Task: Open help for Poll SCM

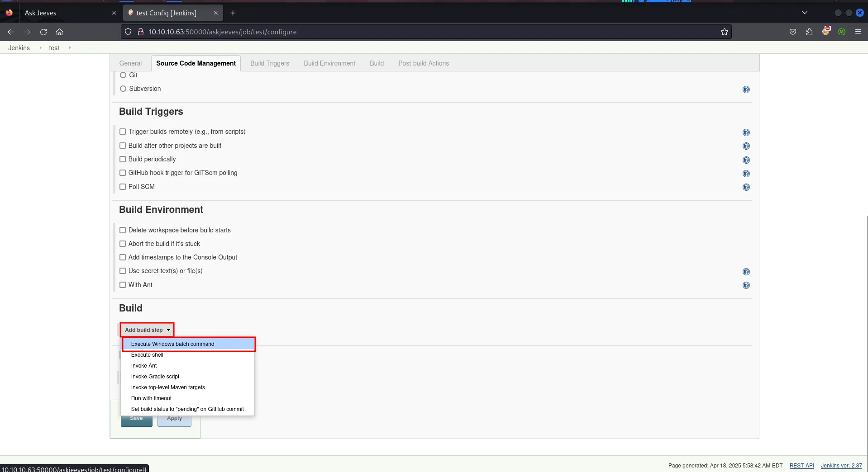Action: pos(746,187)
